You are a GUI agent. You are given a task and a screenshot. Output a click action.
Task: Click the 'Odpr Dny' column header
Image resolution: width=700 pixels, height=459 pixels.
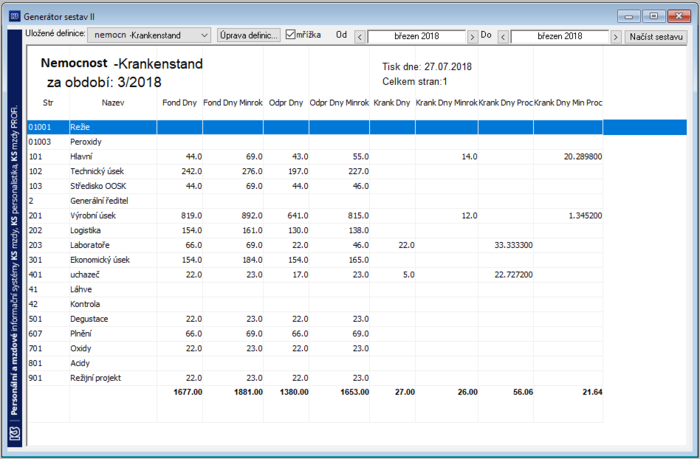(286, 103)
